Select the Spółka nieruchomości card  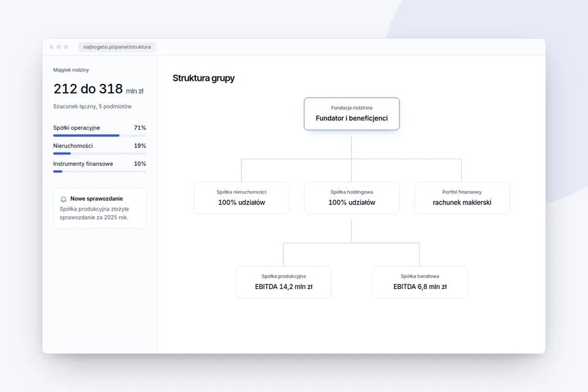pos(241,198)
